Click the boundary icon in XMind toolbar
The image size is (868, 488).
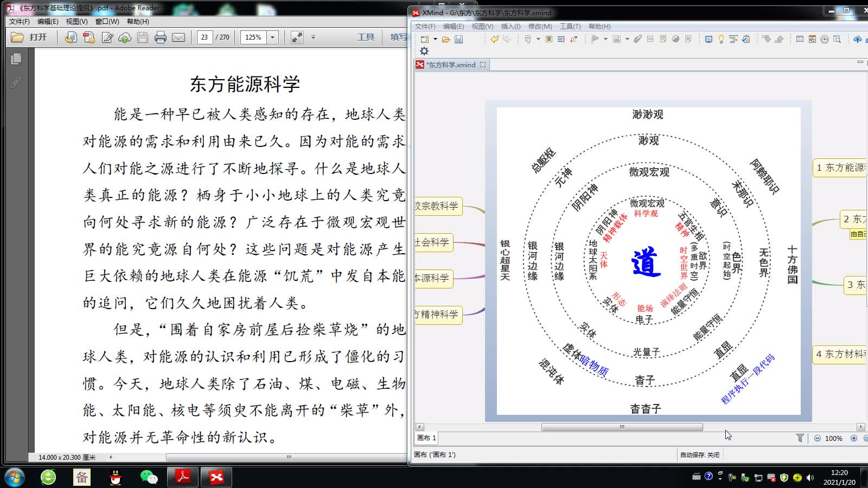[549, 39]
